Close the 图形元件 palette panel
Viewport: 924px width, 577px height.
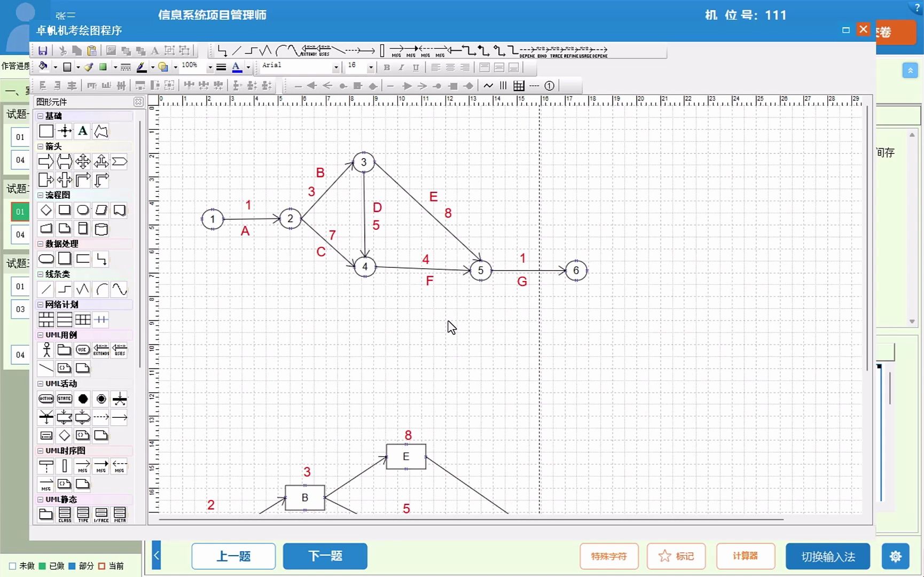[x=138, y=102]
